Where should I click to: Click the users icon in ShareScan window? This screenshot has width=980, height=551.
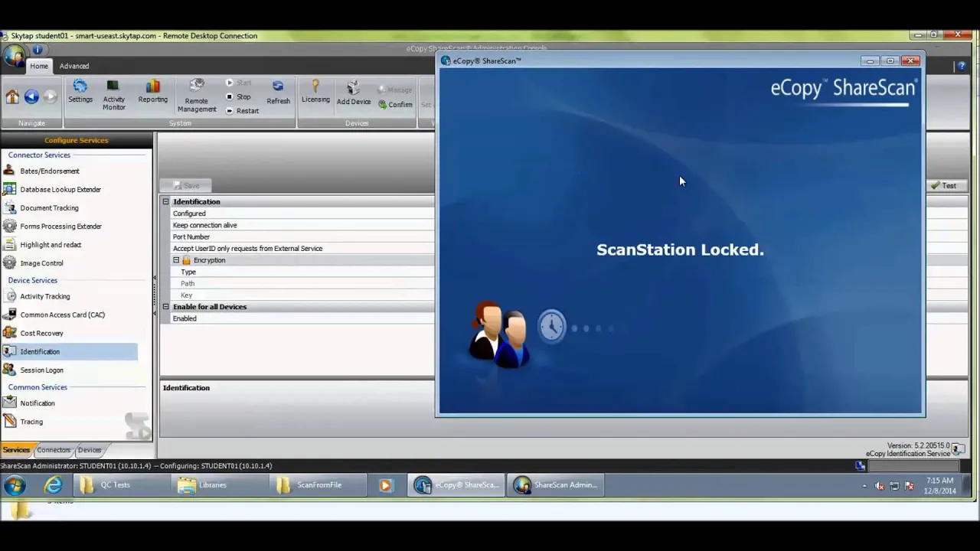(500, 335)
